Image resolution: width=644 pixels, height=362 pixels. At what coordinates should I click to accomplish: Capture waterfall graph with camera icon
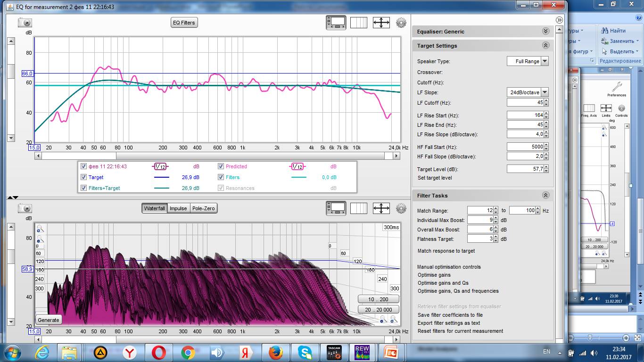point(25,208)
